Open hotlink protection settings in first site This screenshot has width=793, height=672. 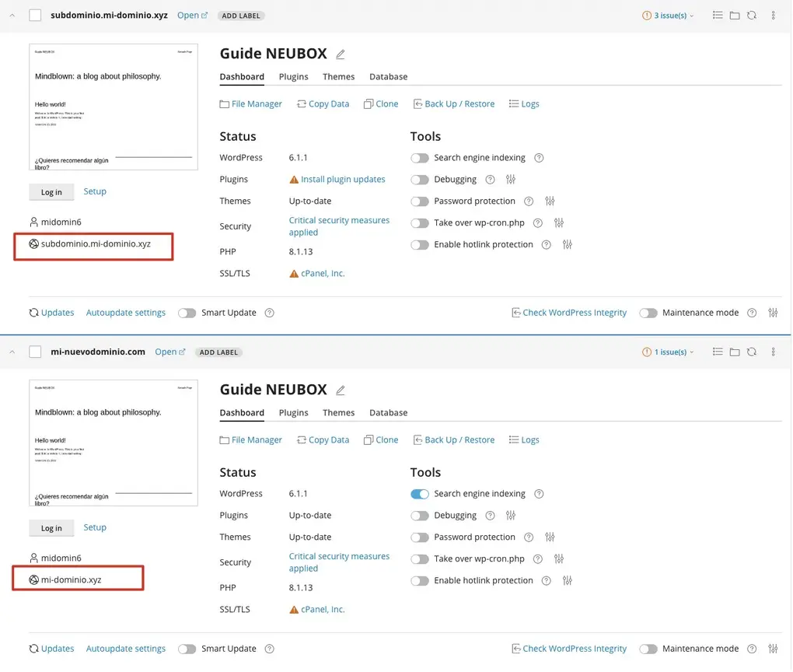pos(567,244)
